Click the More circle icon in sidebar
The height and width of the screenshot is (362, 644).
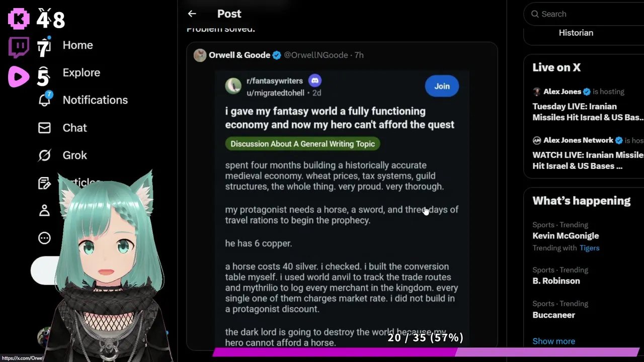pos(44,238)
